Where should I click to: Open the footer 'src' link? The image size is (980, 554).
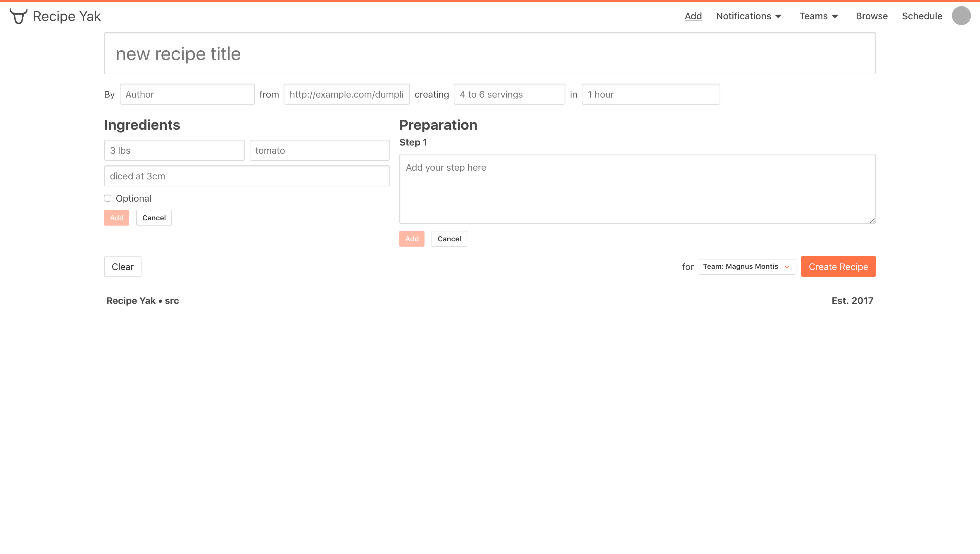point(172,301)
